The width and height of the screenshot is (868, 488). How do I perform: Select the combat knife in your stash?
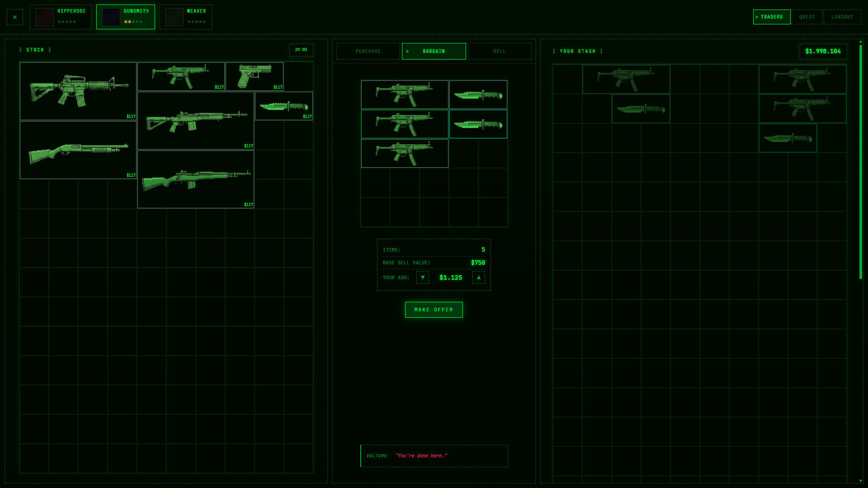641,108
